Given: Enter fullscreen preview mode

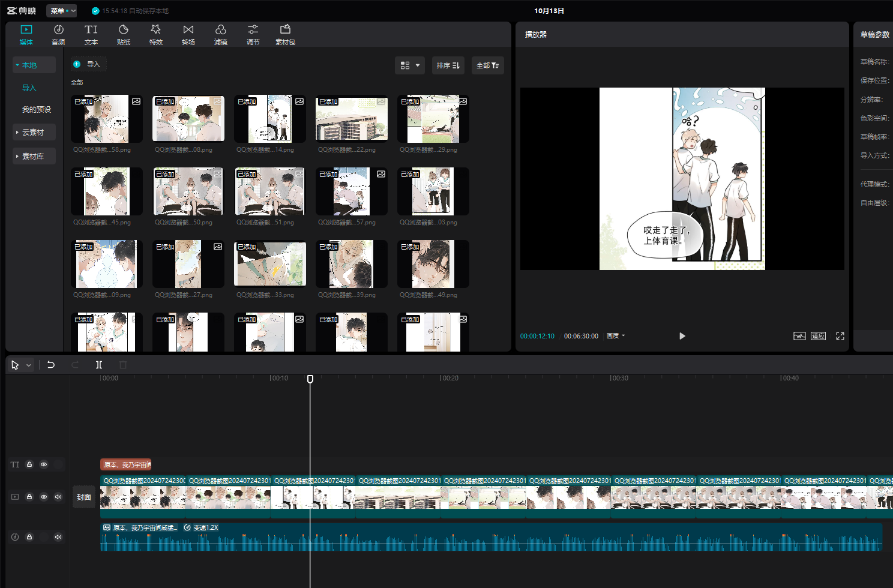Looking at the screenshot, I should (x=840, y=336).
